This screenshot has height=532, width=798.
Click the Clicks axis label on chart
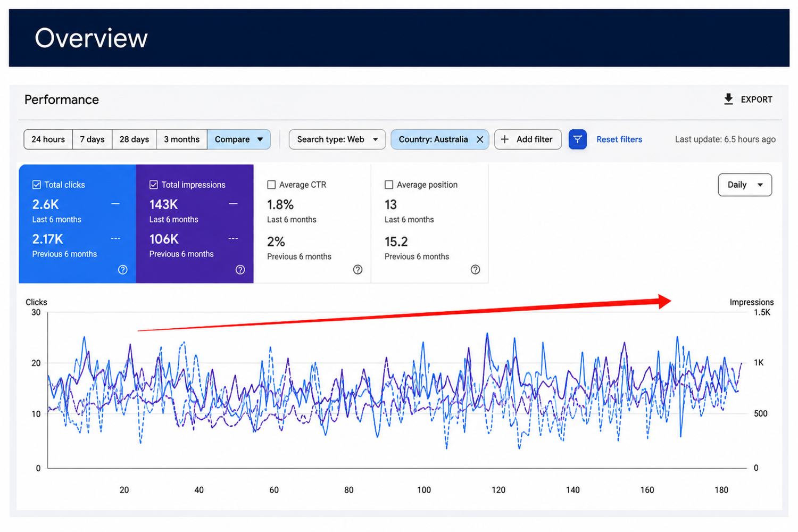(x=36, y=302)
